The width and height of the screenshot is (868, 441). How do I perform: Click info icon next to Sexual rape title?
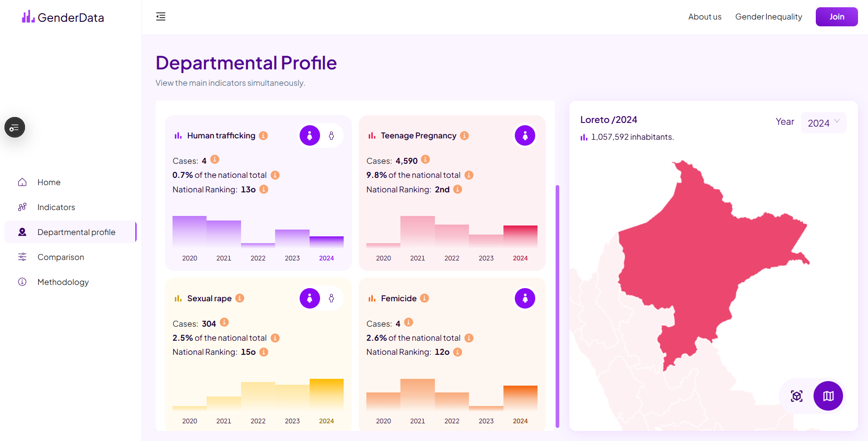click(240, 298)
